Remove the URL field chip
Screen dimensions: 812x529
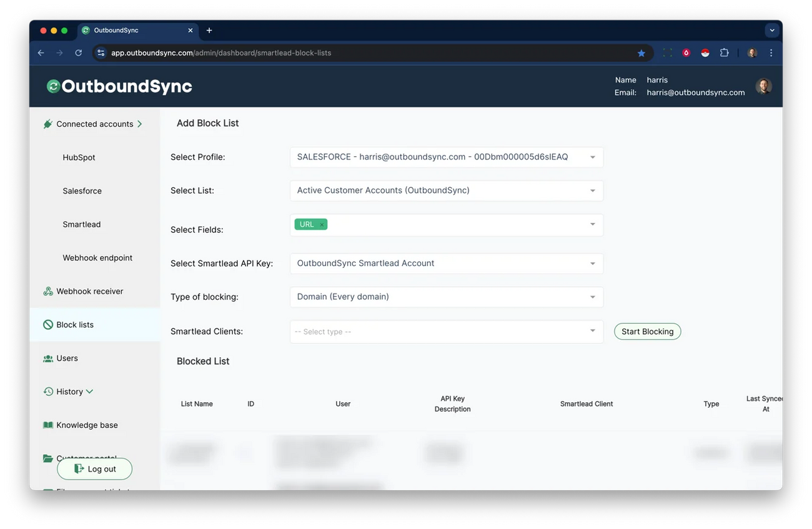coord(321,224)
